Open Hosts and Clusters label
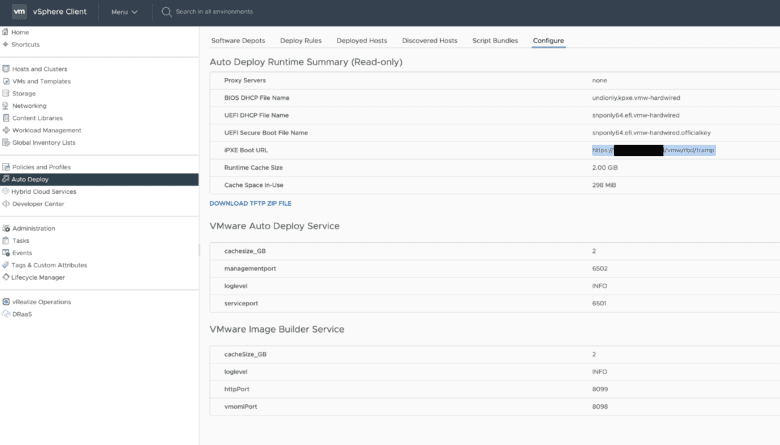 40,69
